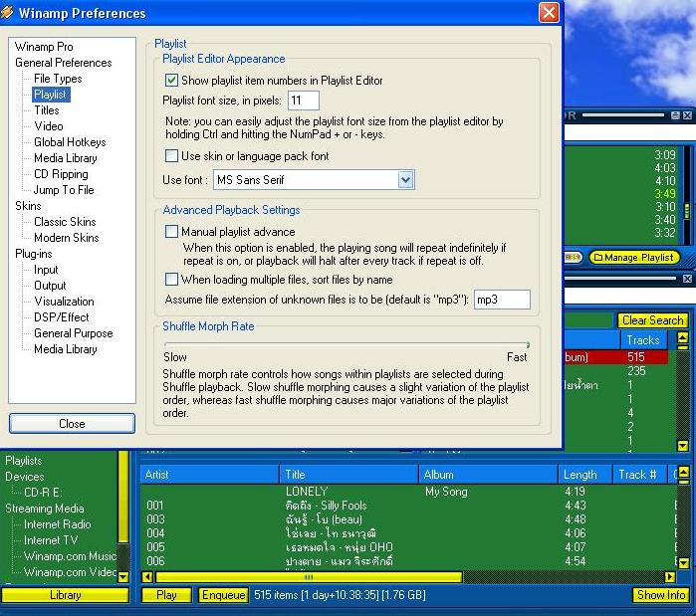Open General Purpose plug-ins page

pos(74,333)
